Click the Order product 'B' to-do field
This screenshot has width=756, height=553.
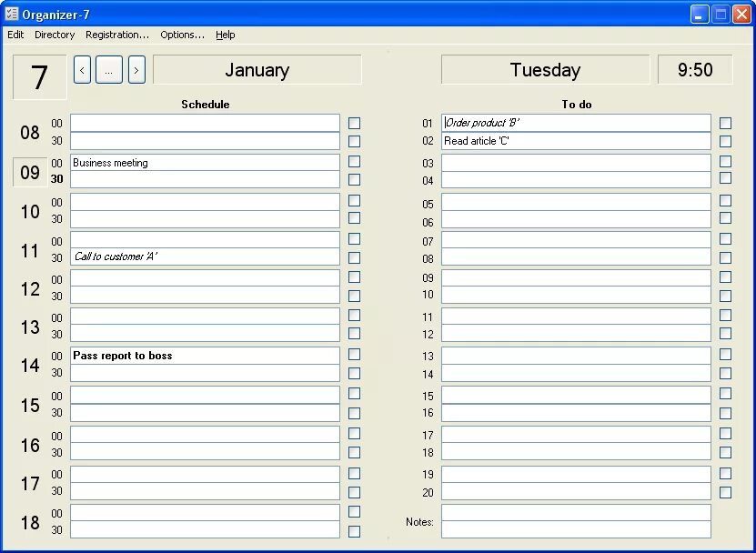(576, 123)
